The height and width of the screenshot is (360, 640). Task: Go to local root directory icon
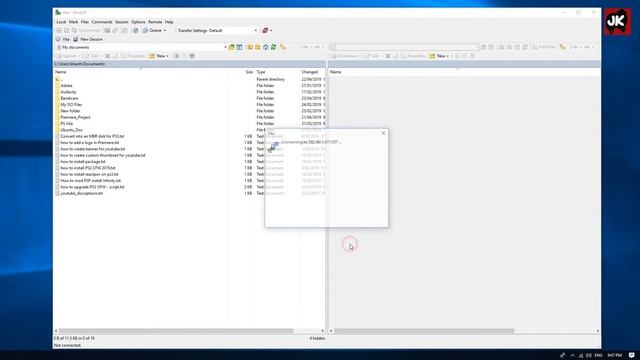pos(258,47)
